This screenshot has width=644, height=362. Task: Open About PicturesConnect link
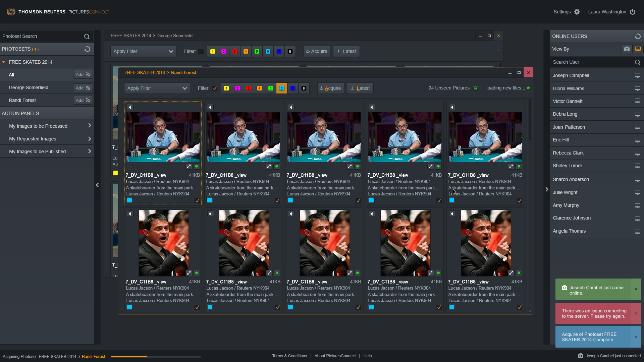tap(335, 356)
